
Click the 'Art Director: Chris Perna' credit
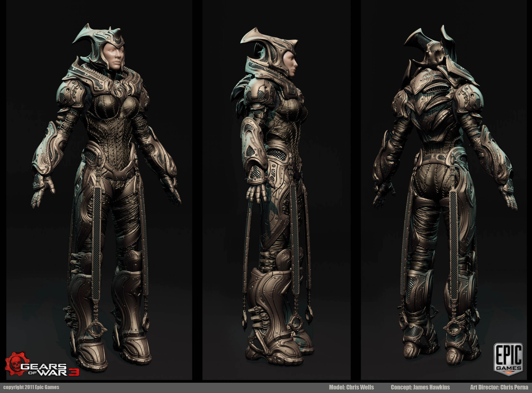(499, 387)
